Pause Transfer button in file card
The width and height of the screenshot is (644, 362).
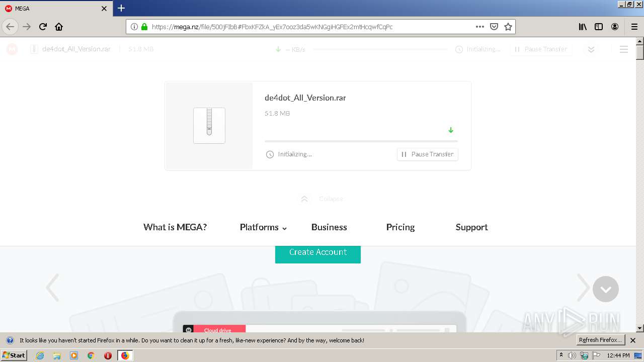(428, 154)
